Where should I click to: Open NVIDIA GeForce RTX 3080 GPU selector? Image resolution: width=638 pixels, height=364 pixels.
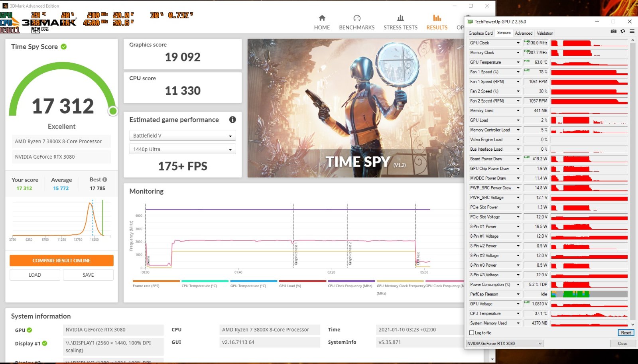(505, 343)
